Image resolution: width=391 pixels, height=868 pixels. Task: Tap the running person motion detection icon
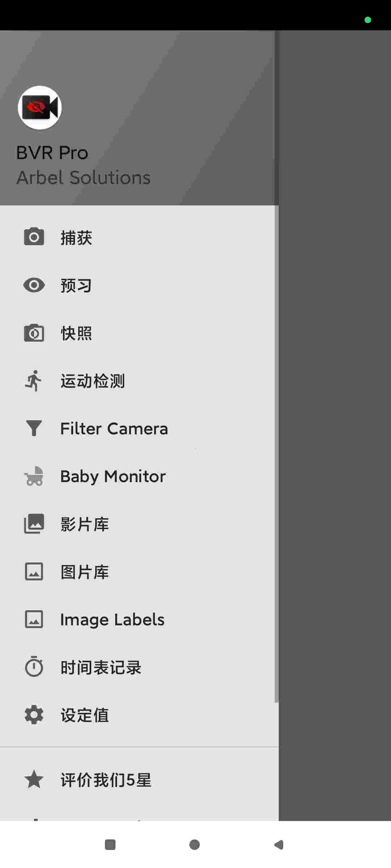pyautogui.click(x=33, y=380)
